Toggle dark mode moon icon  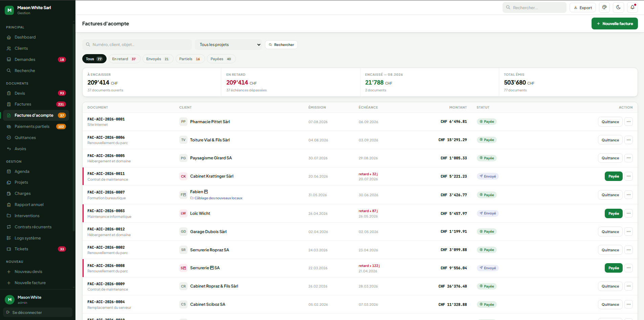tap(618, 7)
